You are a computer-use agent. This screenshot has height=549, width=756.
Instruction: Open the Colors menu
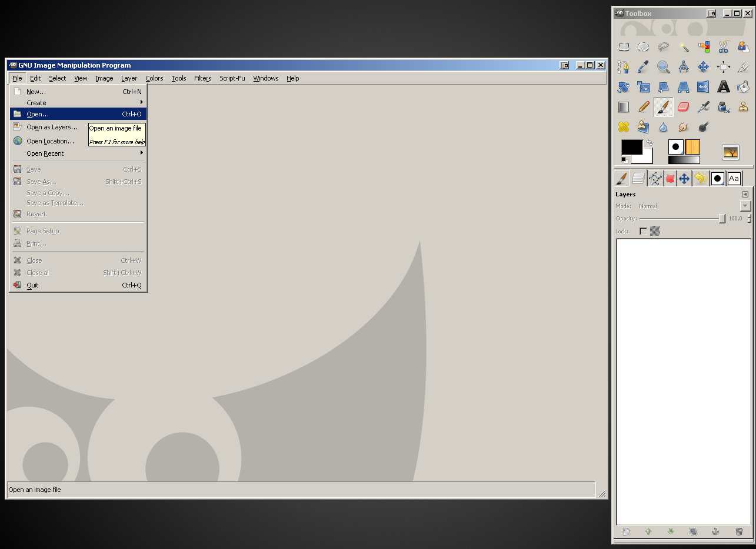(x=154, y=78)
